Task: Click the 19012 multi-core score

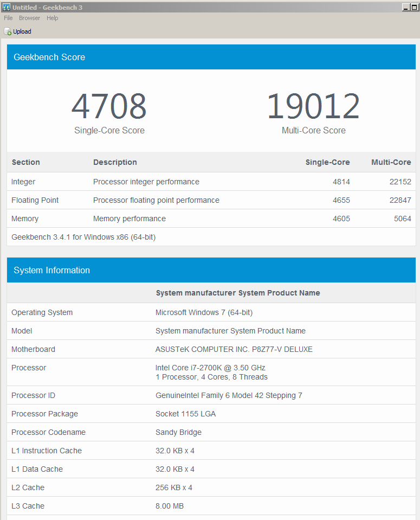Action: 313,106
